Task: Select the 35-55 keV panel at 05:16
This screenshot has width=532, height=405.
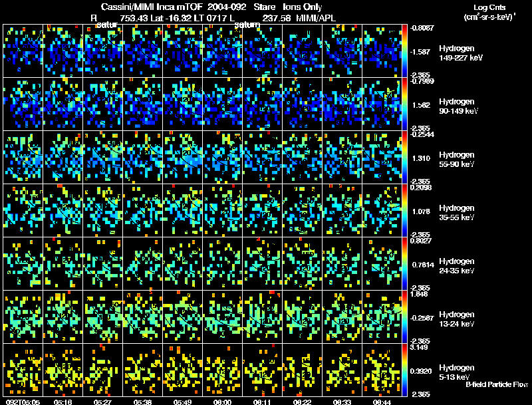Action: coord(63,211)
